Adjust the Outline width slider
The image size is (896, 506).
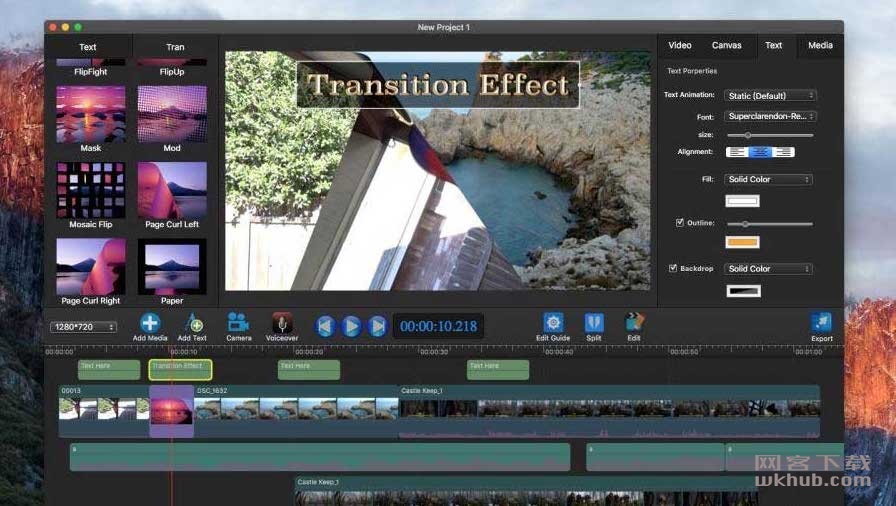pos(770,224)
